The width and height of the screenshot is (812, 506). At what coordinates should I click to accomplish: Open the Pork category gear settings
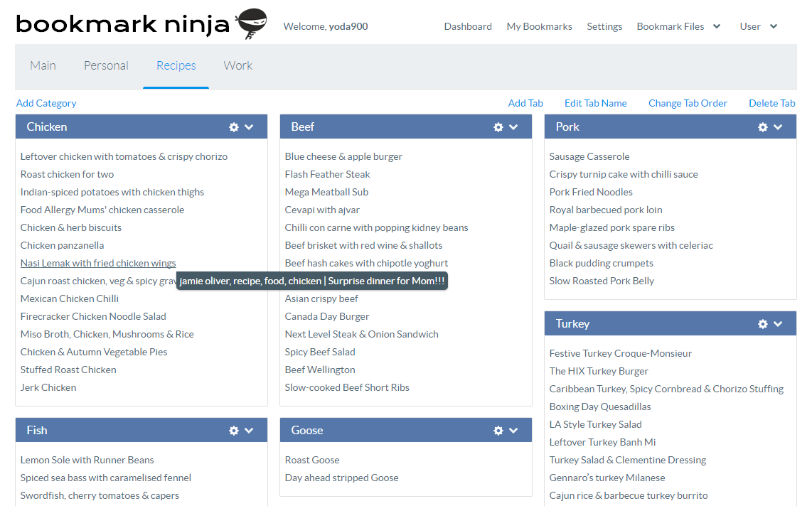pos(763,127)
